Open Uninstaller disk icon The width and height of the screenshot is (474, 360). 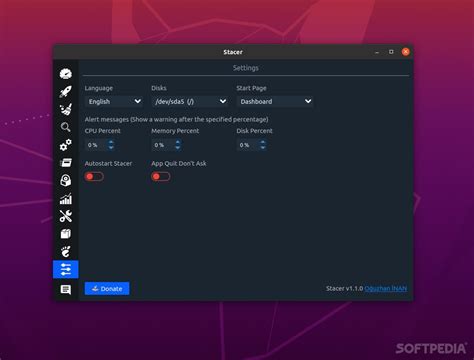66,180
